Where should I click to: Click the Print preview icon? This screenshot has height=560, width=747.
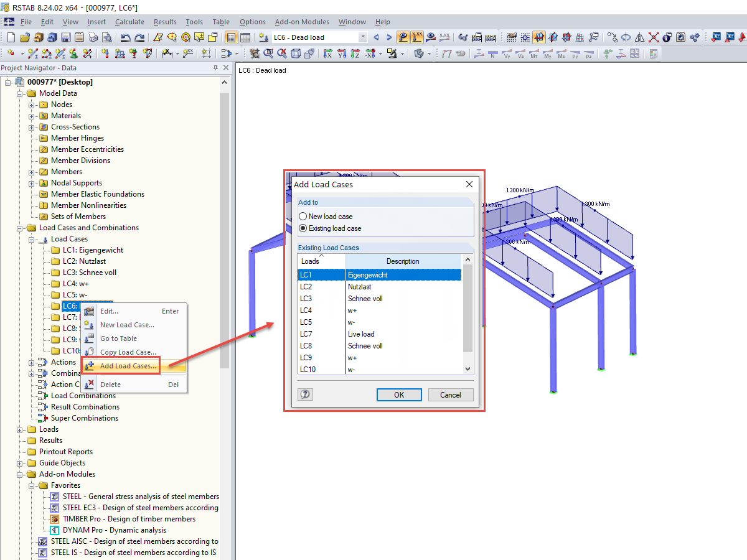pyautogui.click(x=106, y=37)
